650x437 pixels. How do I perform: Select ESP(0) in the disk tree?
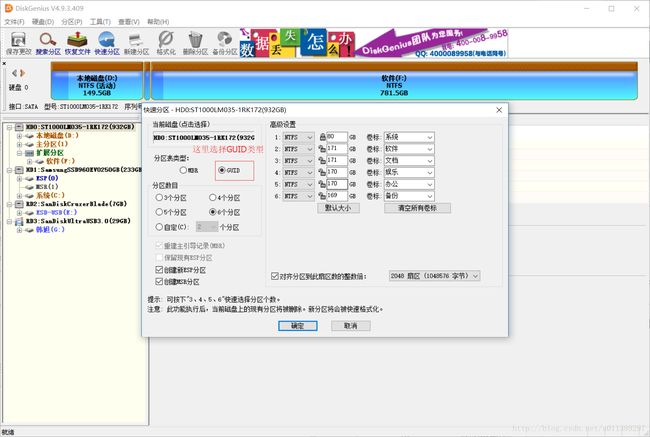(47, 178)
